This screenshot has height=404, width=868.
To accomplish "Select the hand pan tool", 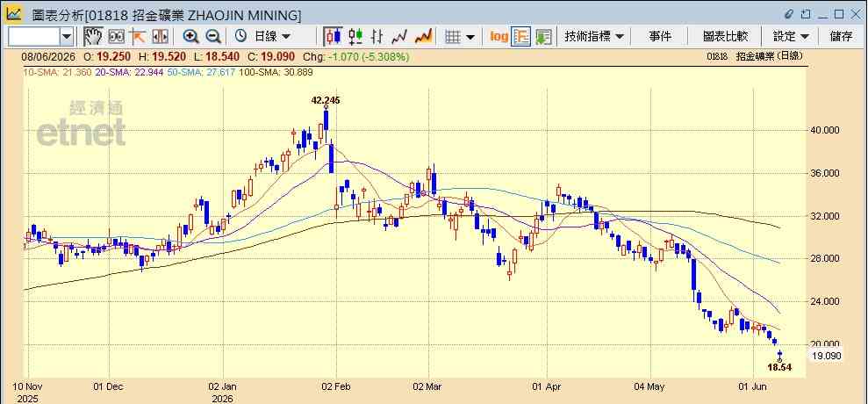I will point(93,37).
